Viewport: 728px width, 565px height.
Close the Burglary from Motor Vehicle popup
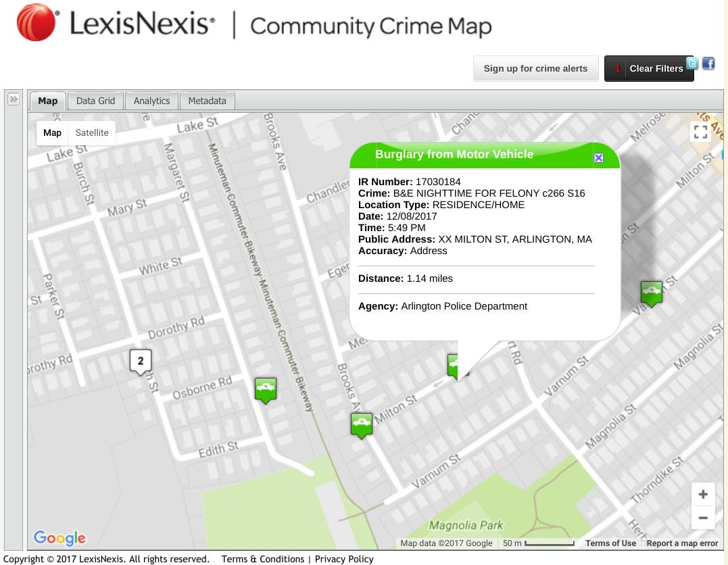click(x=598, y=157)
